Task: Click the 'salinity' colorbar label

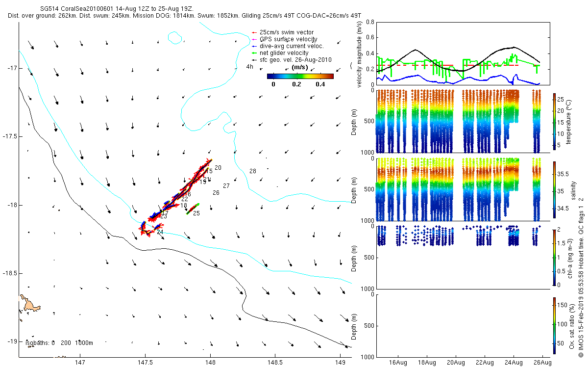Action: pos(573,190)
